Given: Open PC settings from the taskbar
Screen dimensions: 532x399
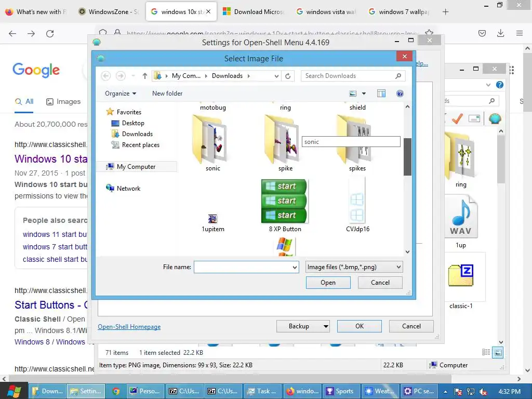Looking at the screenshot, I should coord(419,391).
